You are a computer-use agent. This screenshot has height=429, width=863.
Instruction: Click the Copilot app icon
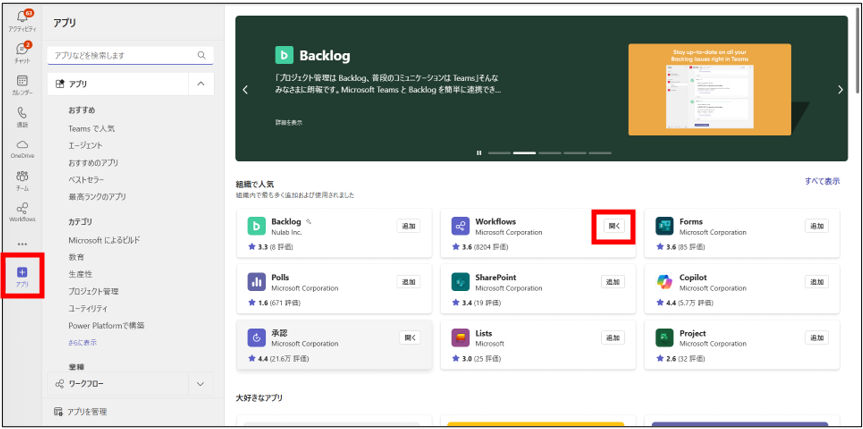click(665, 282)
